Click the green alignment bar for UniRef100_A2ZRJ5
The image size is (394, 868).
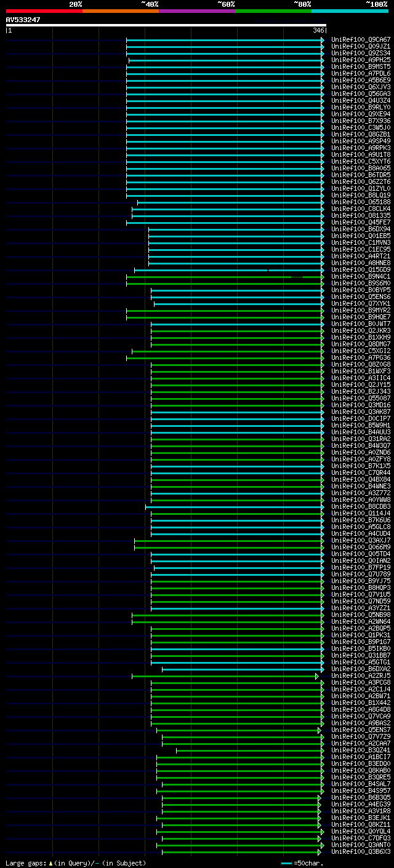click(224, 676)
